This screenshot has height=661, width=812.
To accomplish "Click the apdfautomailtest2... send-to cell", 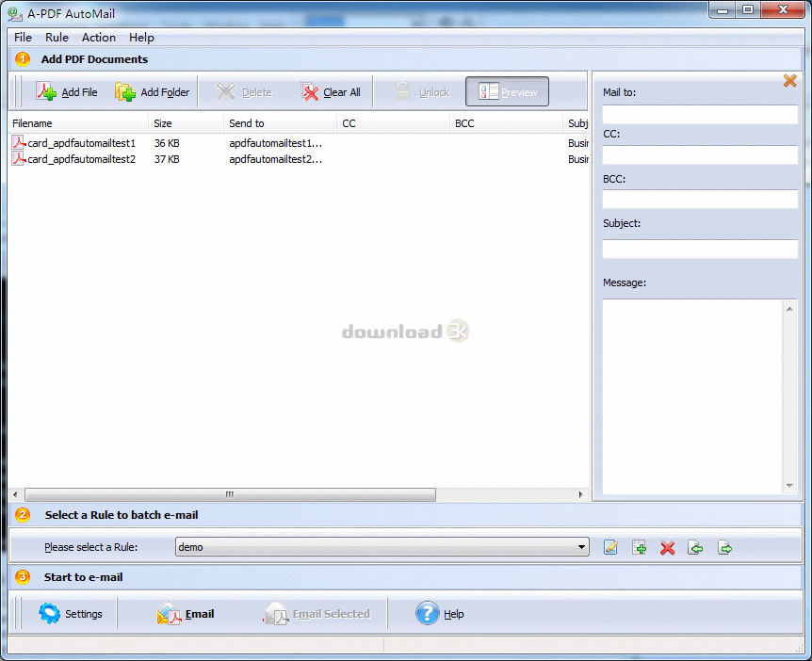I will (x=275, y=159).
